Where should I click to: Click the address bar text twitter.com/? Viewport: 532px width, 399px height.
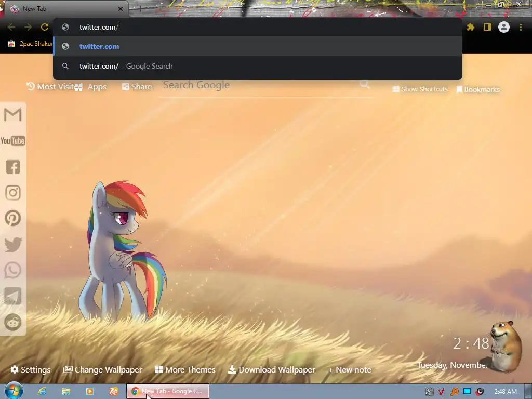tap(99, 27)
